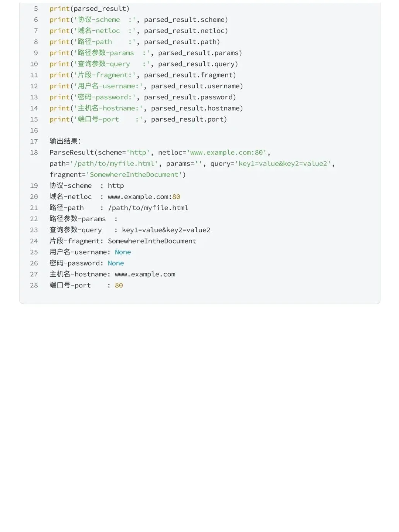Click key1=value&key2=value2 on line 23
This screenshot has width=399, height=532.
(166, 230)
